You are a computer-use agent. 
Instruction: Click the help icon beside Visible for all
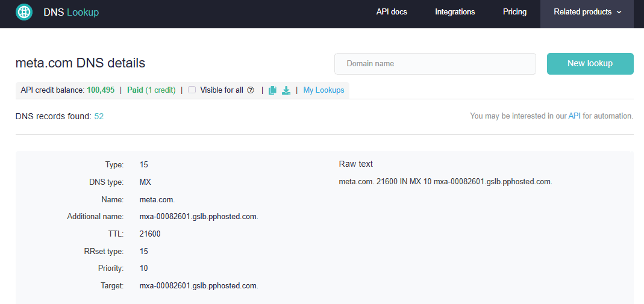pos(251,90)
